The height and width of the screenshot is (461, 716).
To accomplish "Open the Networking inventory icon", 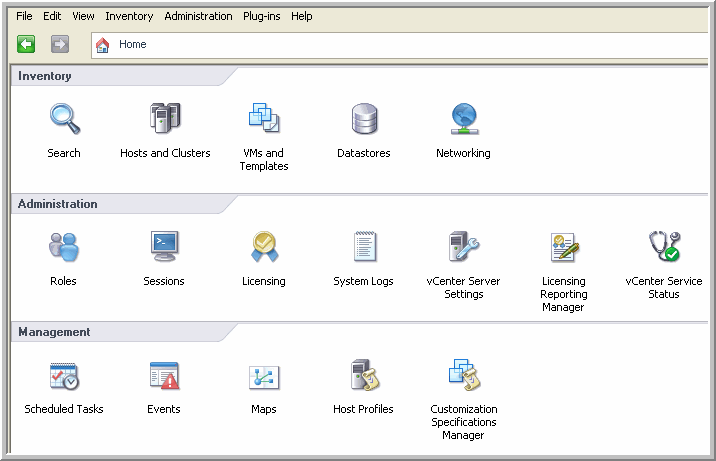I will 463,119.
